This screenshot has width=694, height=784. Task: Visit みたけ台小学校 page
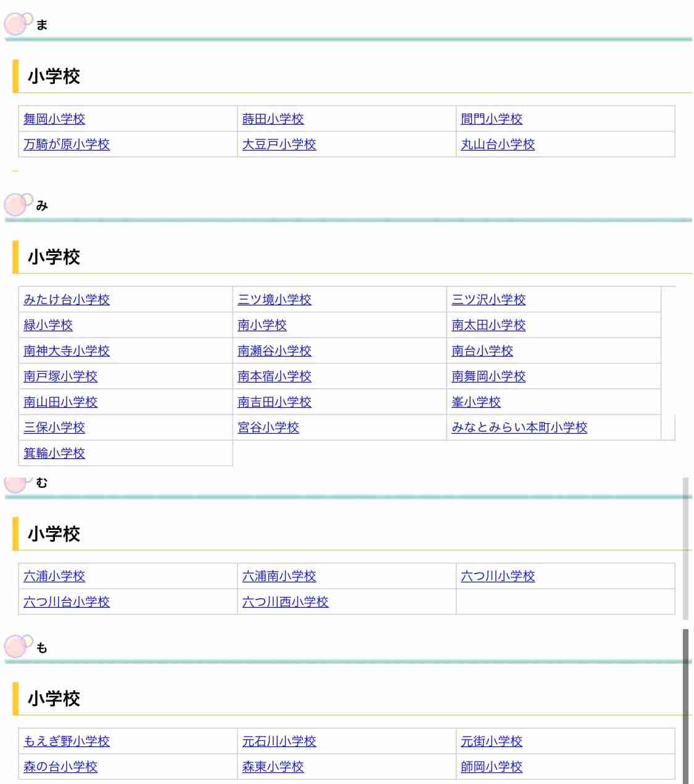click(67, 300)
